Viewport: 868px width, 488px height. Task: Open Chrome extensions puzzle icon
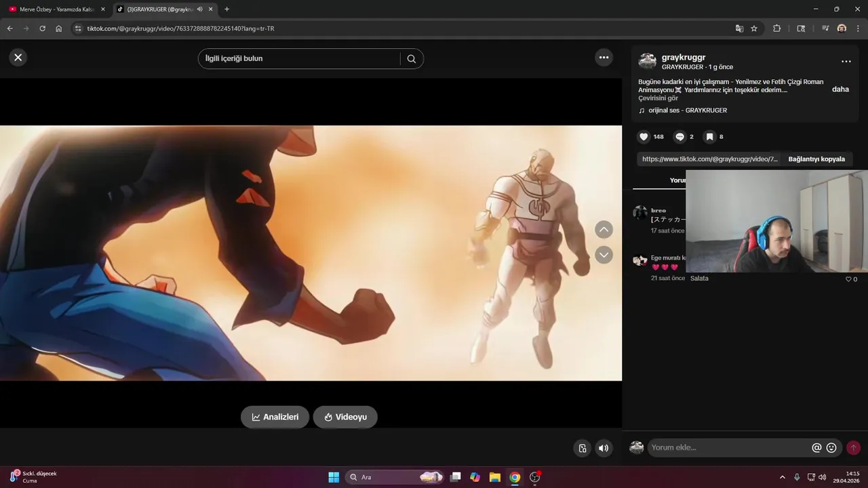[x=777, y=28]
